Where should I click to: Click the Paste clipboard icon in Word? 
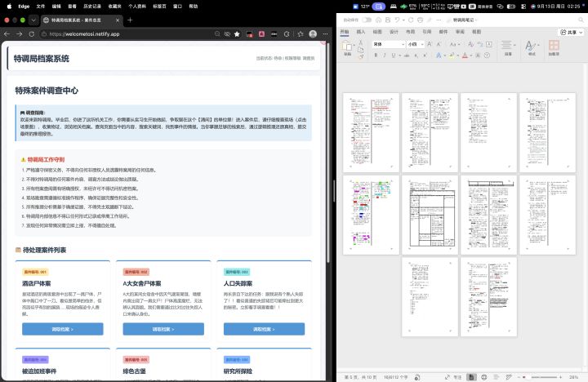point(347,46)
